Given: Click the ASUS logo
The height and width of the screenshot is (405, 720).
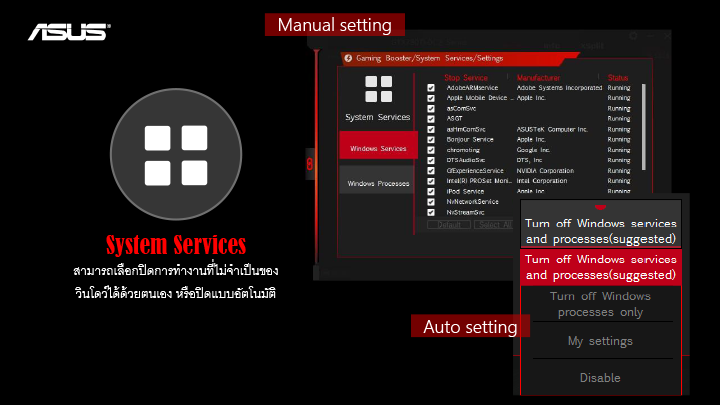Looking at the screenshot, I should (x=69, y=32).
